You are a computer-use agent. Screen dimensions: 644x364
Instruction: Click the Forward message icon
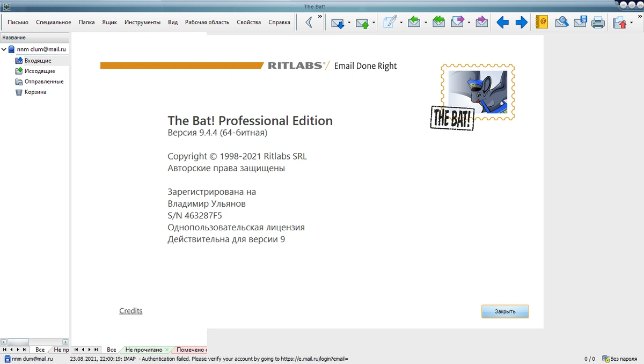click(x=457, y=23)
